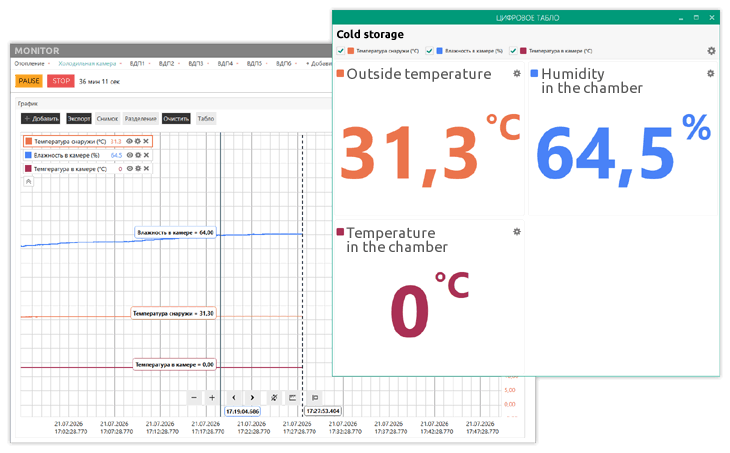Collapse the chart legend with the double-chevron button
The width and height of the screenshot is (730, 453).
[28, 182]
